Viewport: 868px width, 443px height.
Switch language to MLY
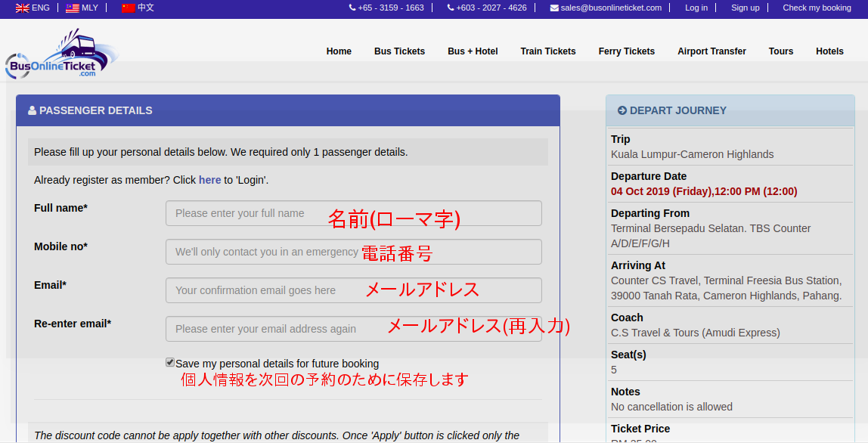point(90,8)
